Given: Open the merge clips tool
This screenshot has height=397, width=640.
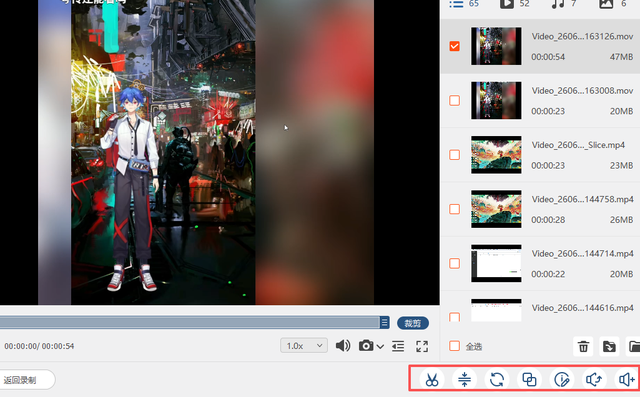Looking at the screenshot, I should 529,379.
